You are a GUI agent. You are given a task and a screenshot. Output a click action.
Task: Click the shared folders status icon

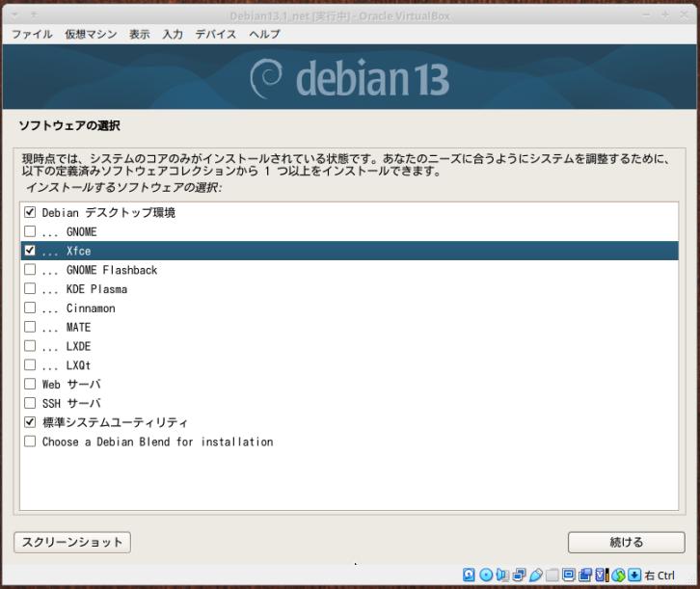click(x=552, y=575)
